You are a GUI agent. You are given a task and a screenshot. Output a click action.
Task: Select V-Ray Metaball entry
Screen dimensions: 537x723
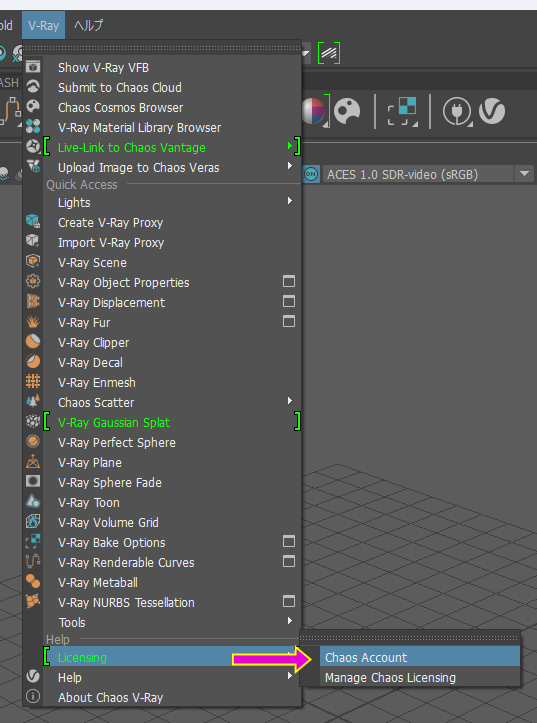172,583
